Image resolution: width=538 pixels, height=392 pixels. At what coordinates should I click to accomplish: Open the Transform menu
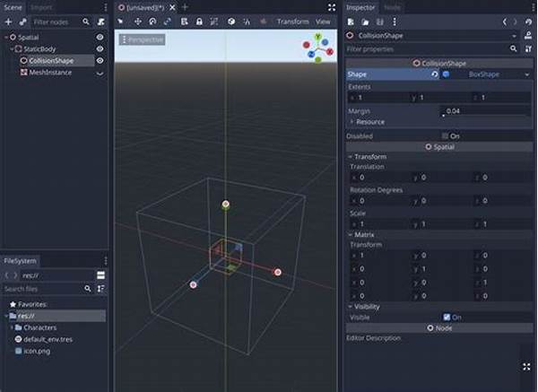[x=293, y=22]
